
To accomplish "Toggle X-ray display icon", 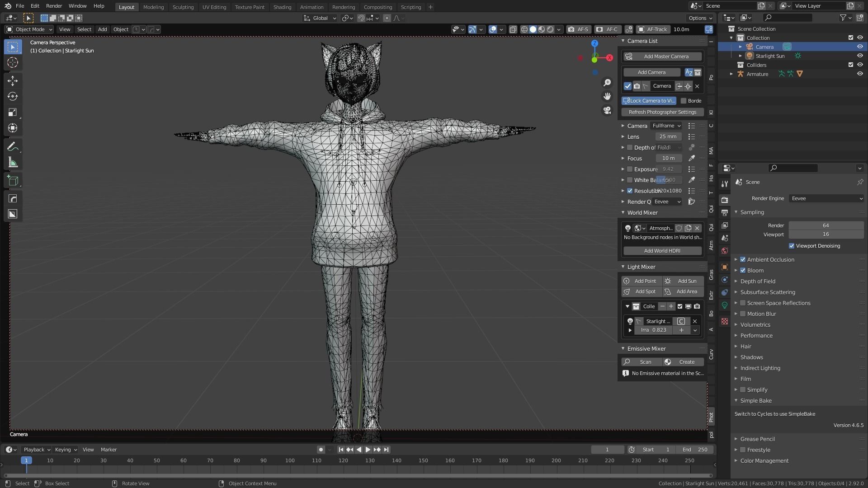I will (x=513, y=29).
